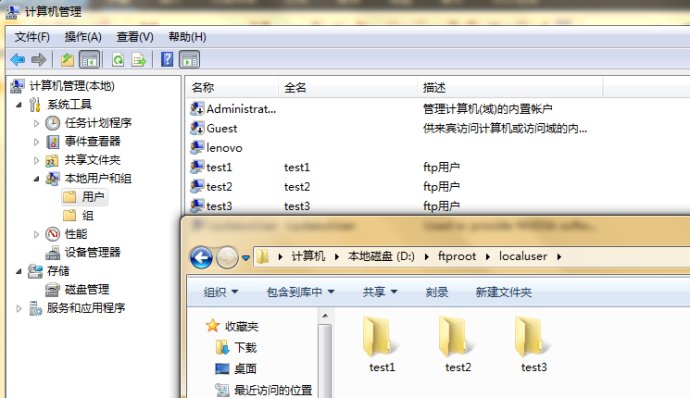Toggle the show/hide action pane icon
Screen dimensions: 690x398
click(190, 59)
